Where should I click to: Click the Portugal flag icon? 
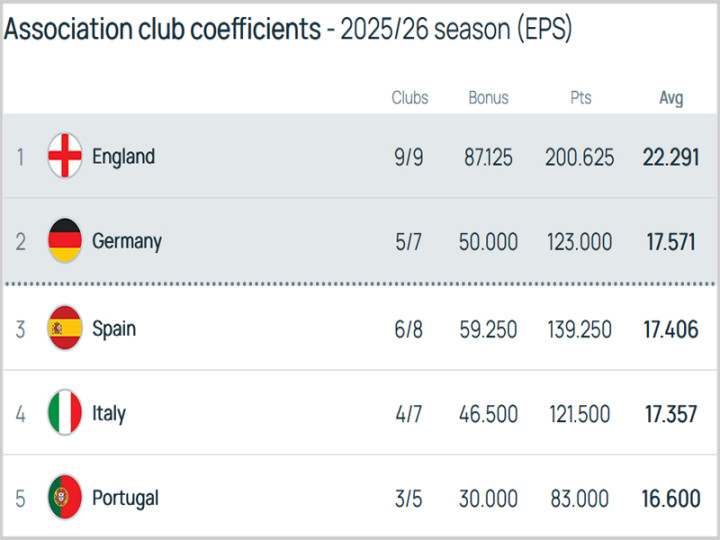tap(65, 498)
